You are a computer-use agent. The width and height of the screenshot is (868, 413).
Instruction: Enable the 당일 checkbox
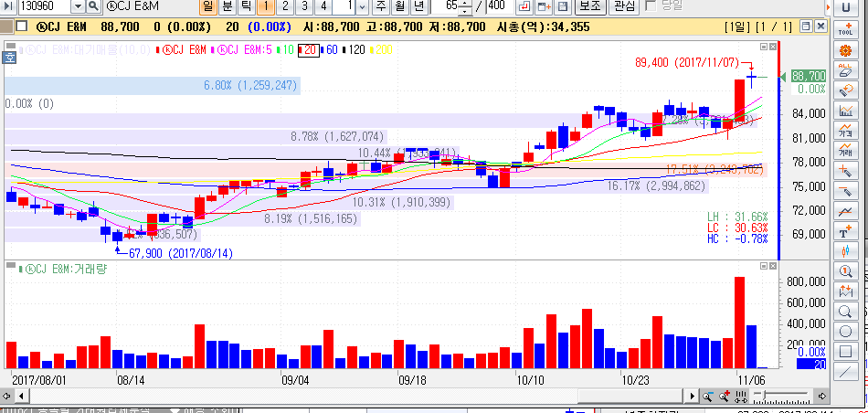[x=650, y=6]
